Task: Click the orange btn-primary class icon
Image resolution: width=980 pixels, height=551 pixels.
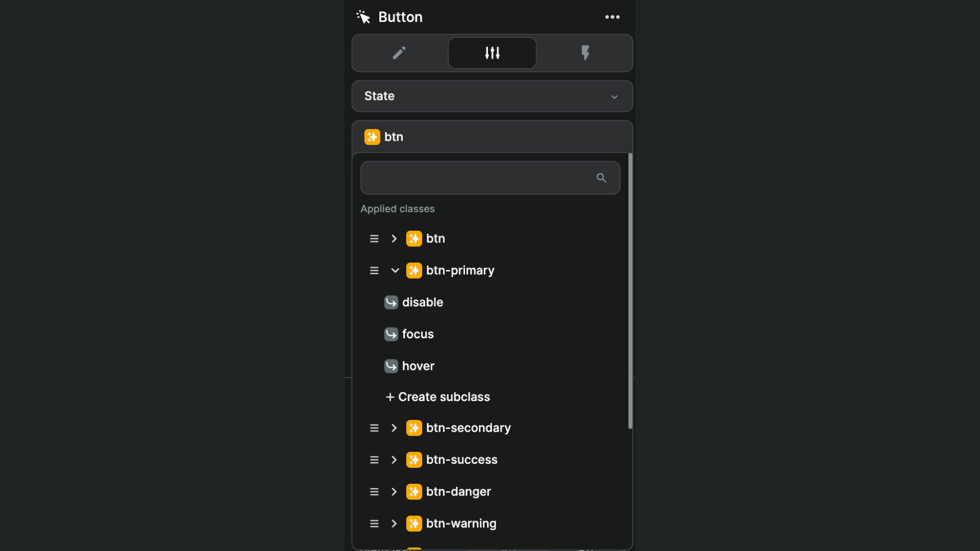Action: click(x=414, y=270)
